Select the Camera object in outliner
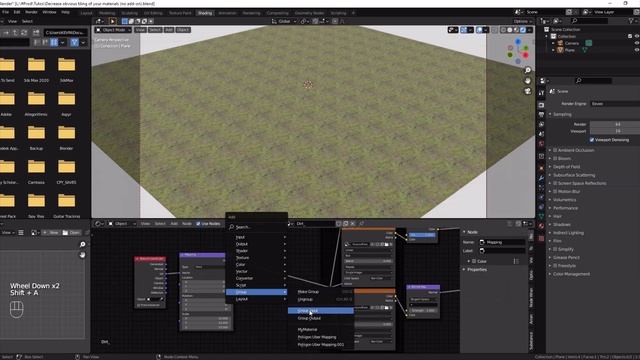640x360 pixels. pos(571,43)
